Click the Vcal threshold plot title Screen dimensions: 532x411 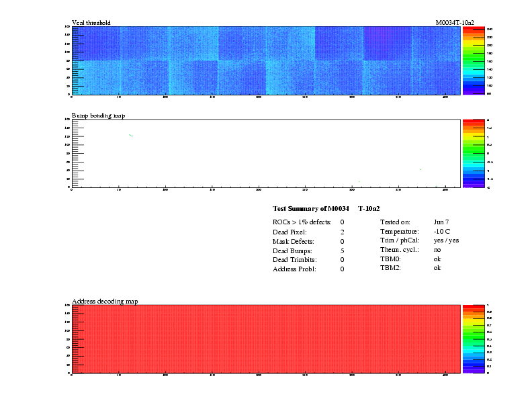(91, 23)
